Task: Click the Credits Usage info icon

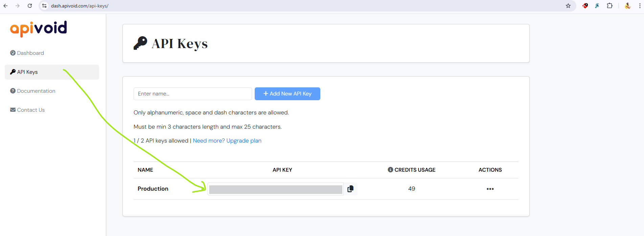Action: tap(390, 170)
